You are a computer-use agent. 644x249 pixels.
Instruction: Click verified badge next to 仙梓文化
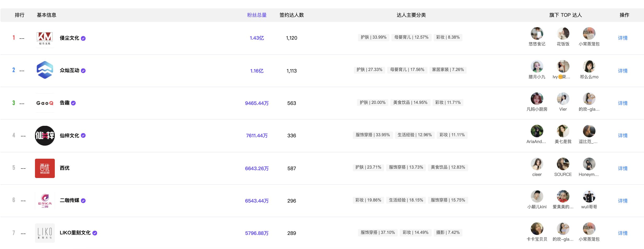tap(83, 135)
